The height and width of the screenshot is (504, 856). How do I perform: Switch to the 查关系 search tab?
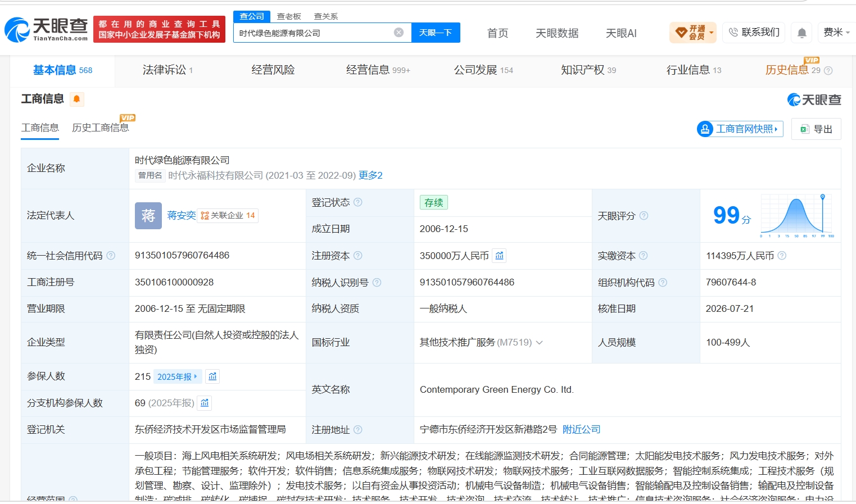click(x=326, y=16)
